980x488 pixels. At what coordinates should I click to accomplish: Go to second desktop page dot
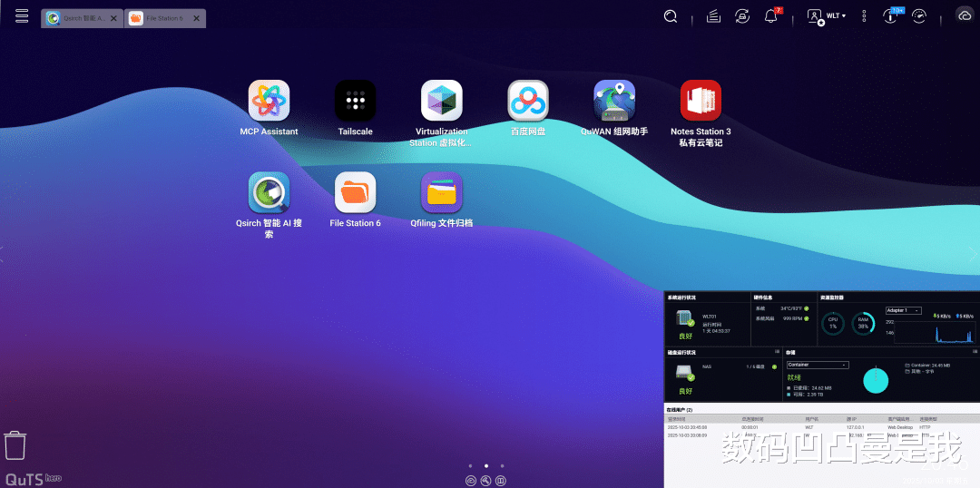[486, 465]
